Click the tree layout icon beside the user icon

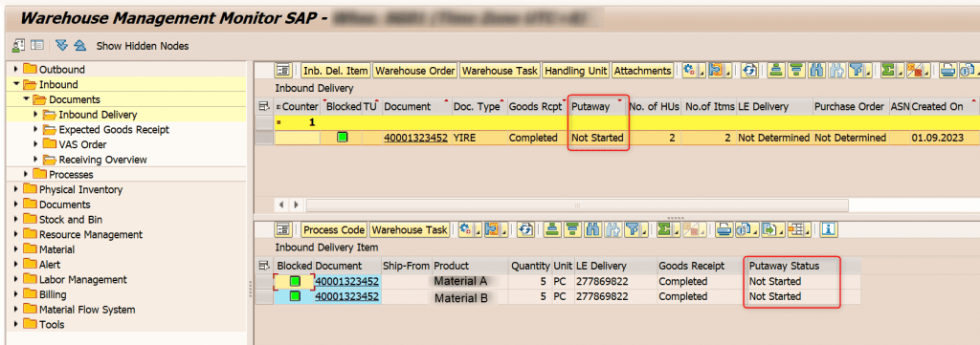(37, 45)
